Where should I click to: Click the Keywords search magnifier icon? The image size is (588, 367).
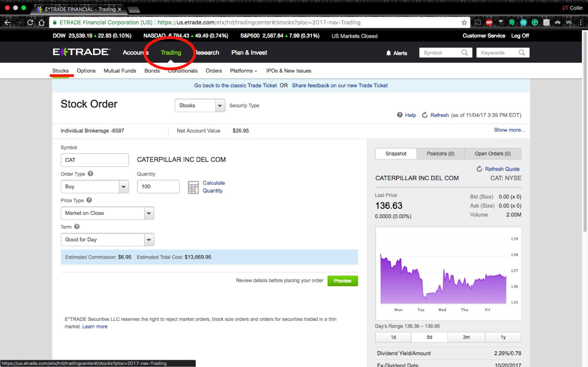[x=521, y=53]
